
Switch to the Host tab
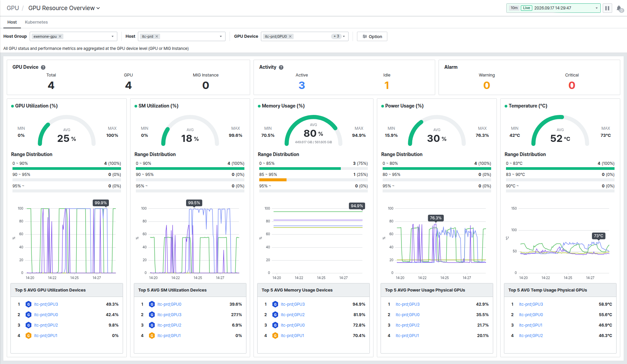12,22
